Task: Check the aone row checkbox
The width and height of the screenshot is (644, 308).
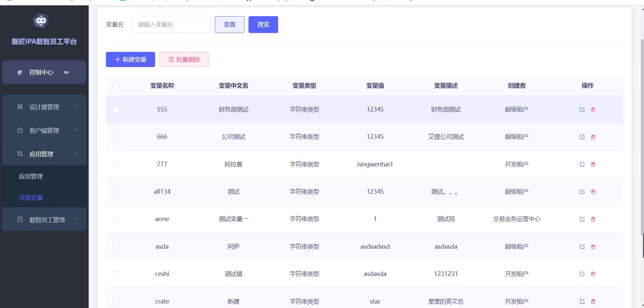Action: 116,219
